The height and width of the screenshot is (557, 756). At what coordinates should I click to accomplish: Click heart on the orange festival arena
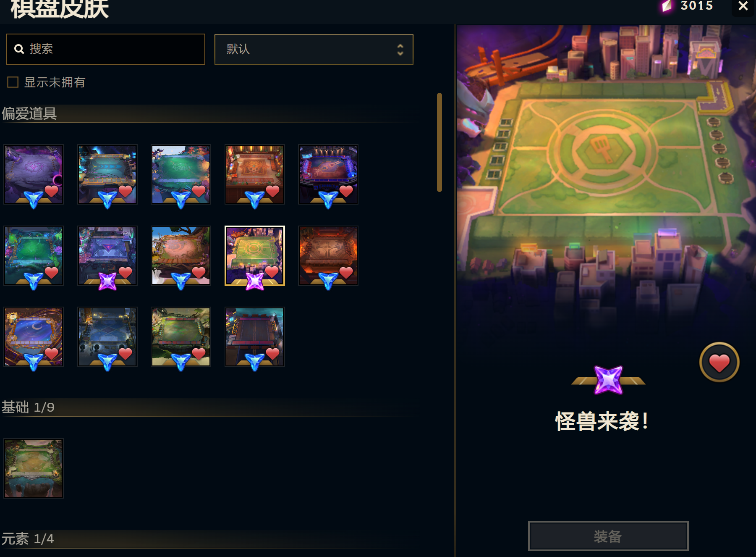272,191
